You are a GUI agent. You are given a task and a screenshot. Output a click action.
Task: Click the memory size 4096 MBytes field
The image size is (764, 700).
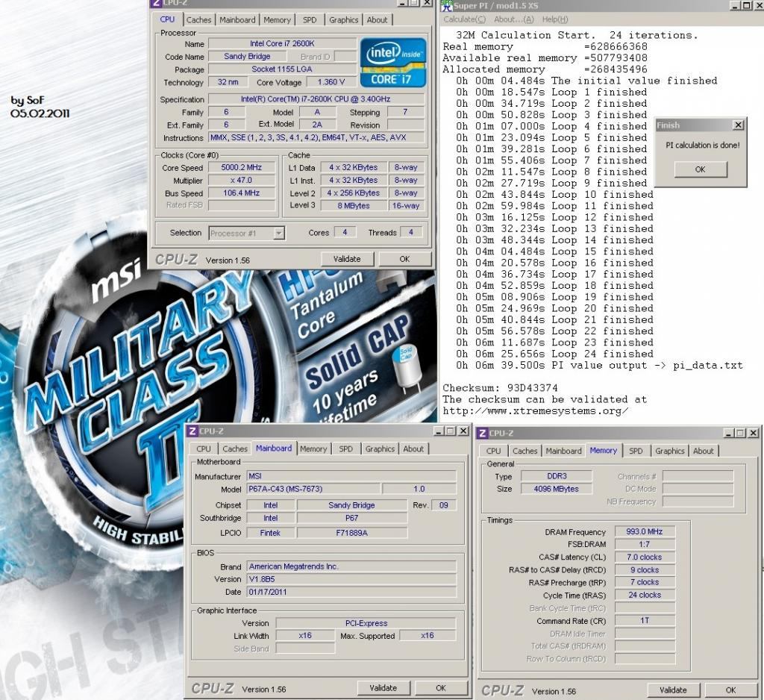[557, 489]
